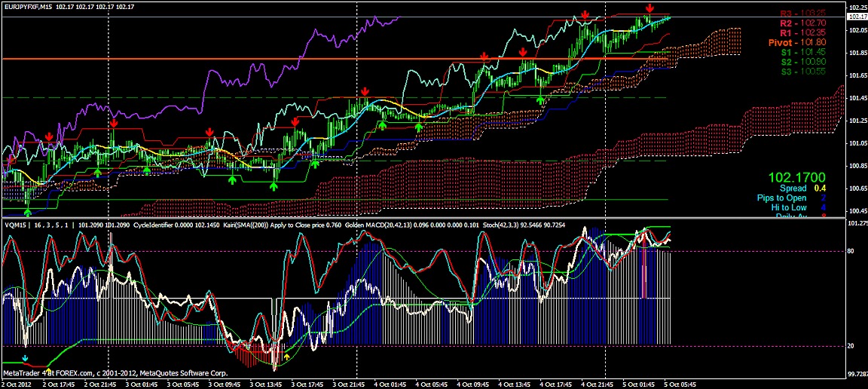Viewport: 868px width, 389px height.
Task: Click the 101.85 label on the price scale
Action: click(x=857, y=53)
